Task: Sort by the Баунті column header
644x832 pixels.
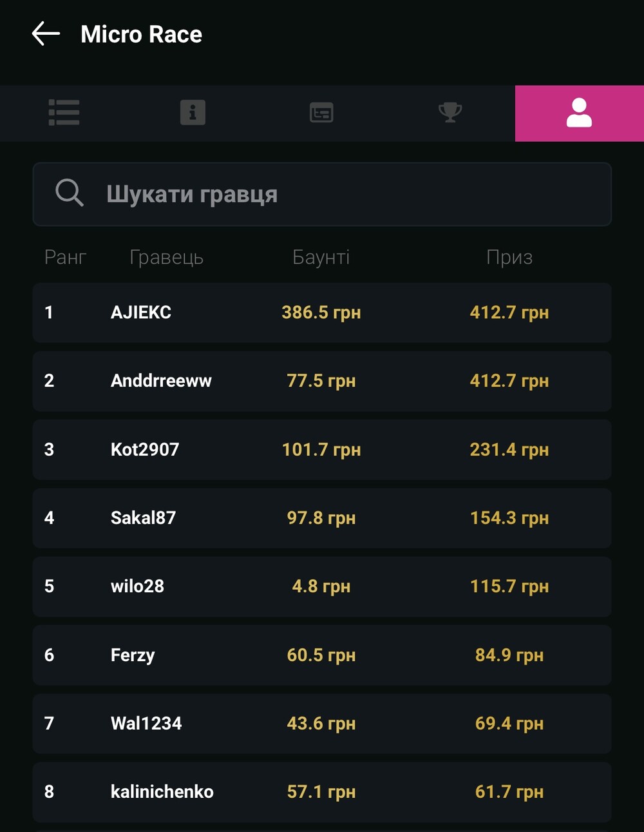Action: (321, 257)
